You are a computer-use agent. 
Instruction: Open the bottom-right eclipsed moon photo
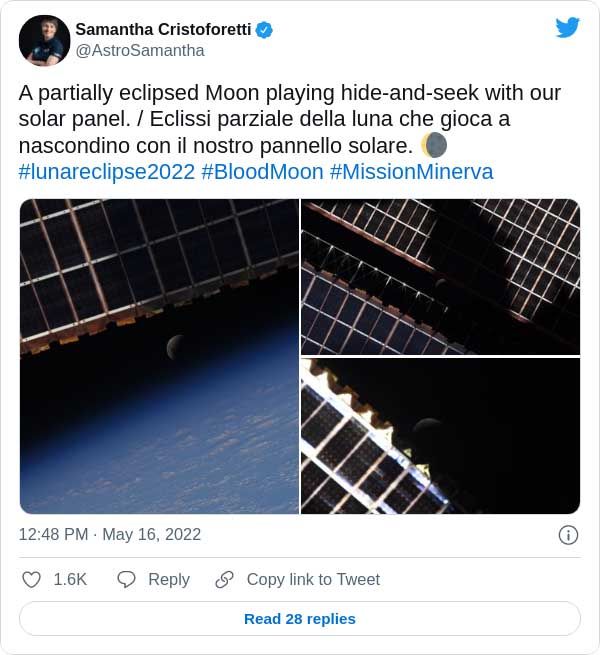[x=440, y=436]
